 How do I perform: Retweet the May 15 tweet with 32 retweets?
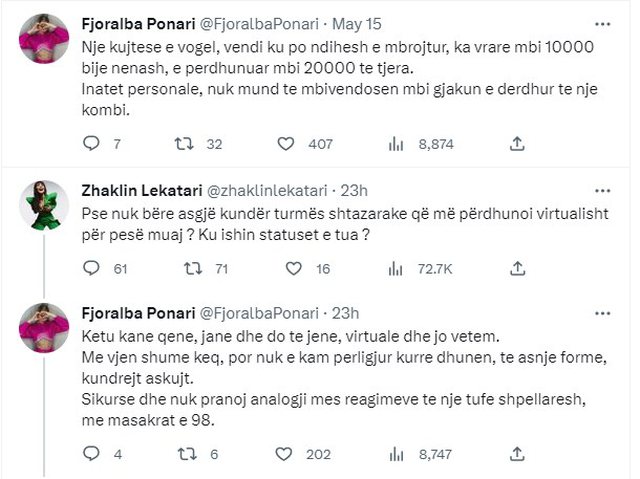[183, 144]
